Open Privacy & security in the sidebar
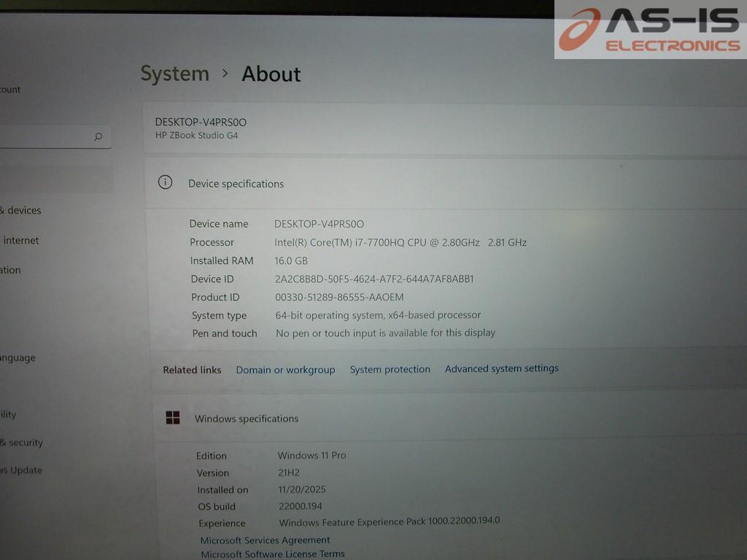 pos(23,443)
